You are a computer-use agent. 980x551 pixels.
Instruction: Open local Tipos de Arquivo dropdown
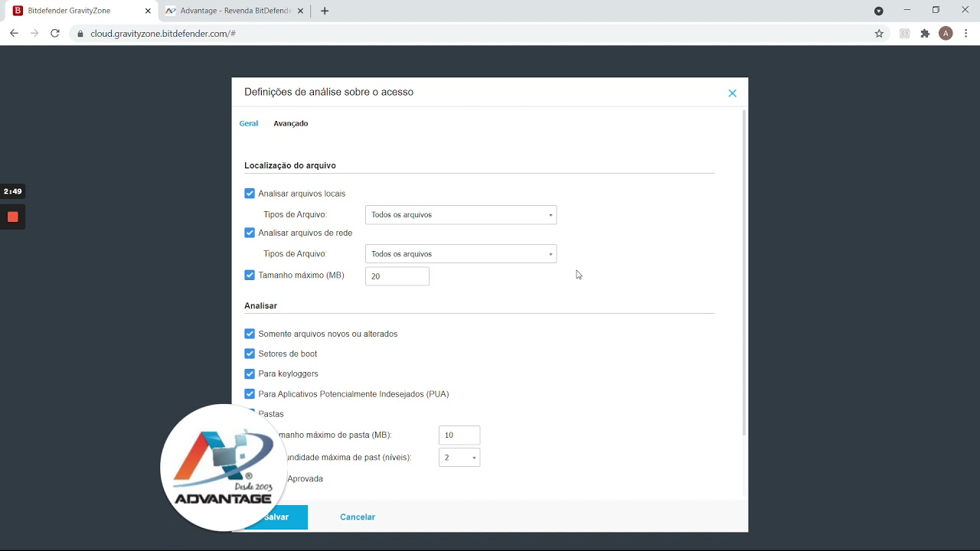(x=461, y=215)
